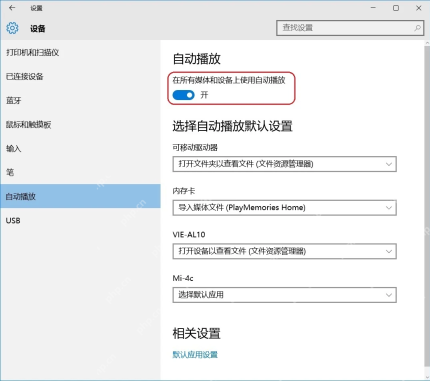Open 打印机和扫描仪 section
Viewport: 430px width, 381px height.
click(80, 52)
